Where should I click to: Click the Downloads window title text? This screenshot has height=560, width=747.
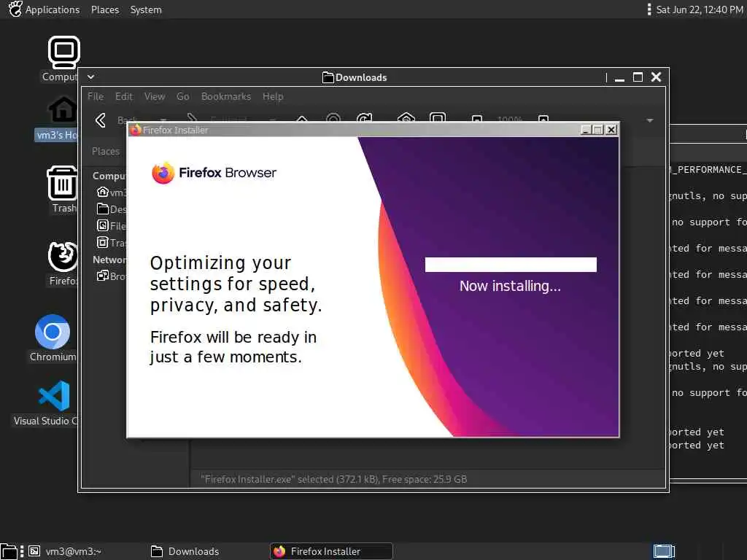(x=361, y=77)
